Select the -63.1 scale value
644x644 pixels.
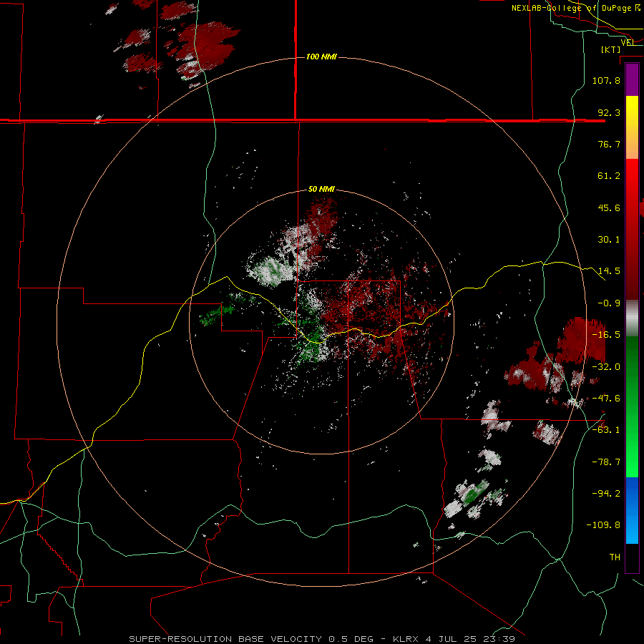pyautogui.click(x=606, y=430)
